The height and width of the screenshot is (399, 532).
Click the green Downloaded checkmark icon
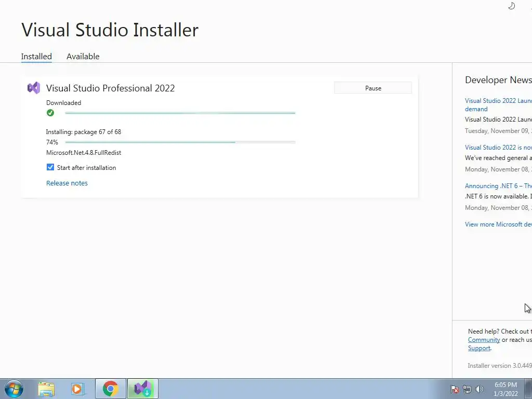[x=50, y=113]
